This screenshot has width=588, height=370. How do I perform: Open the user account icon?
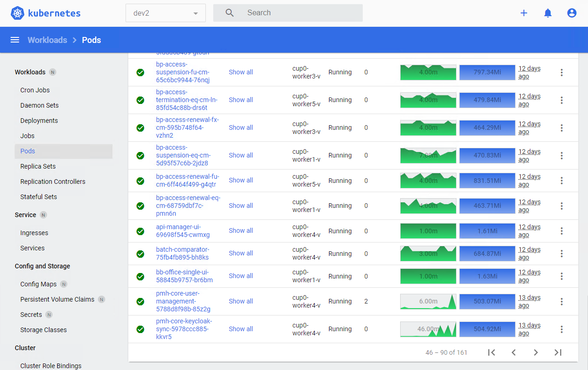pos(572,13)
